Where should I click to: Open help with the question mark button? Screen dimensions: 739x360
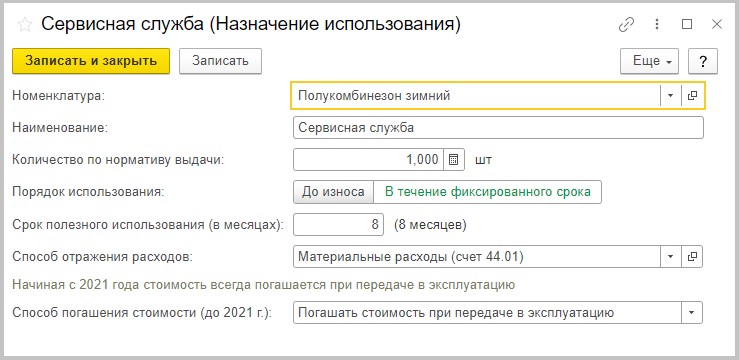pyautogui.click(x=703, y=61)
